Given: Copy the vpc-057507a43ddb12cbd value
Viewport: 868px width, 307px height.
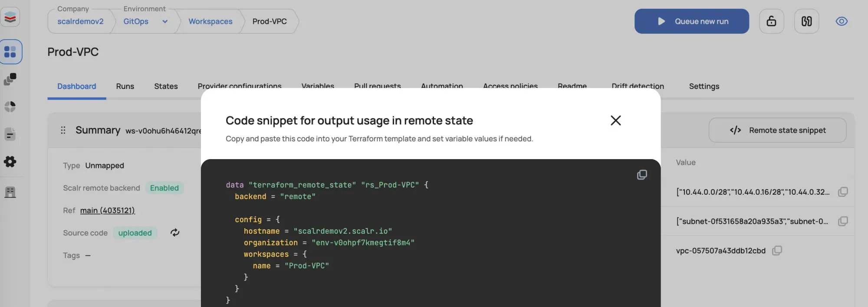Looking at the screenshot, I should pyautogui.click(x=777, y=251).
